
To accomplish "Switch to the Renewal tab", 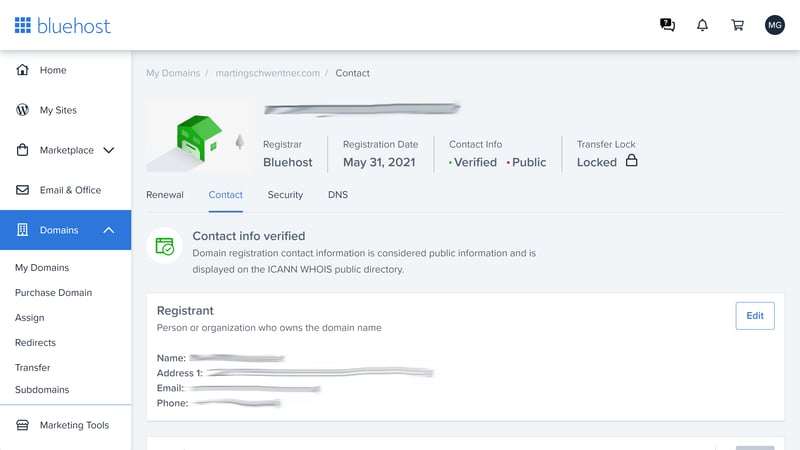I will coord(165,195).
